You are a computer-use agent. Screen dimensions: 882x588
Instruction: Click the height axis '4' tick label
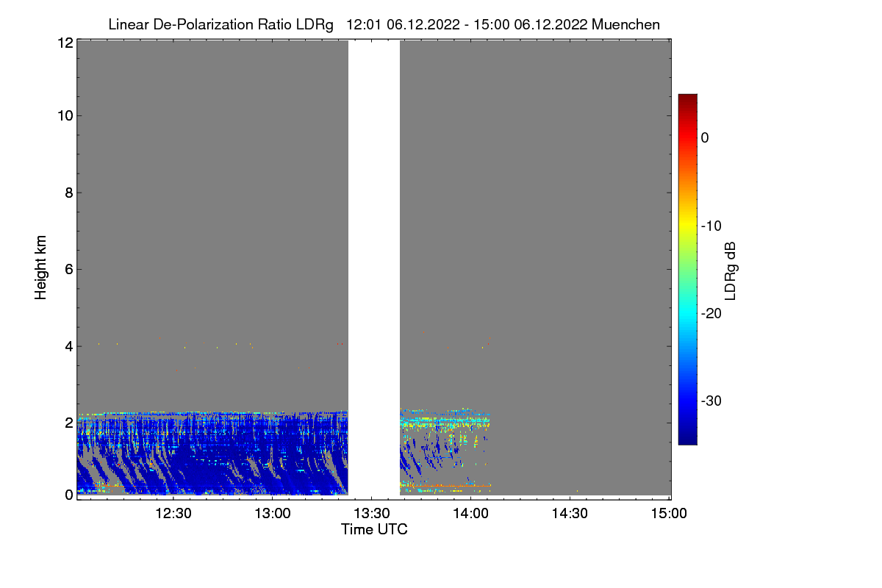pos(68,345)
